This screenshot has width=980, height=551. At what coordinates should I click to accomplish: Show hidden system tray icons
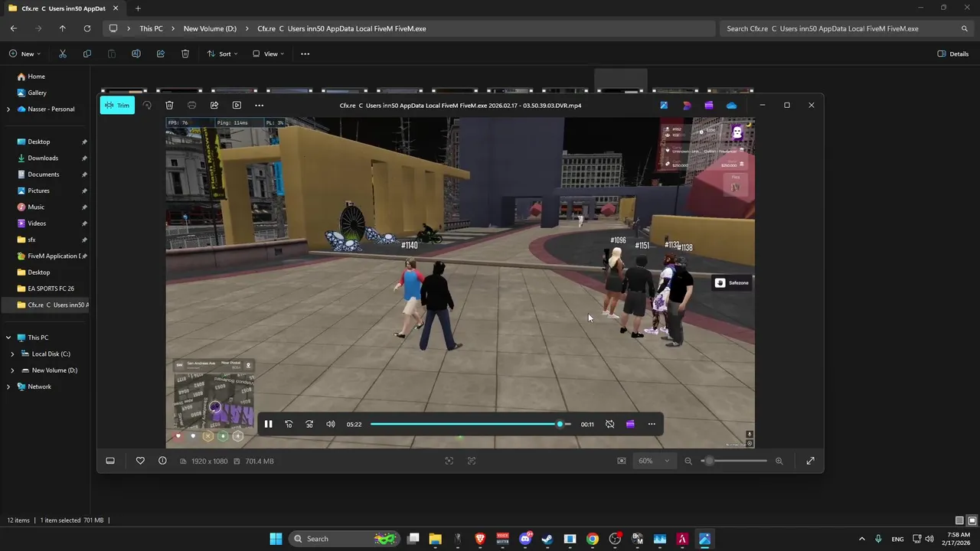(x=862, y=539)
